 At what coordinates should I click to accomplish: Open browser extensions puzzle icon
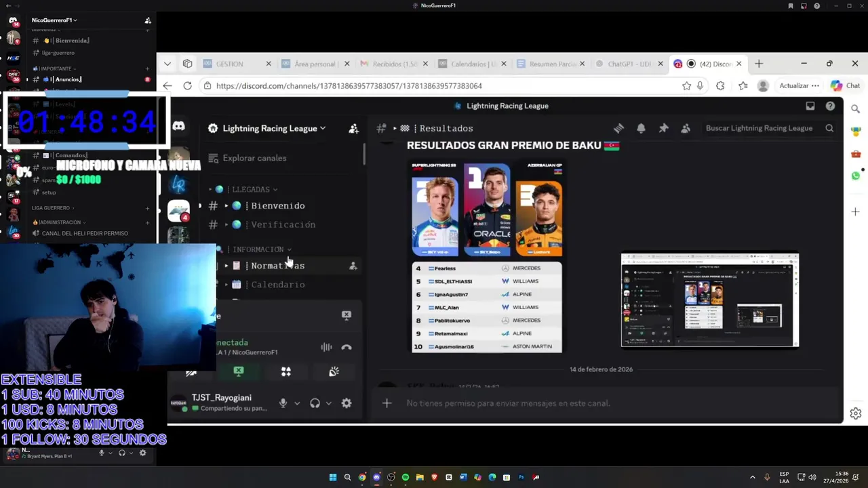pyautogui.click(x=720, y=85)
